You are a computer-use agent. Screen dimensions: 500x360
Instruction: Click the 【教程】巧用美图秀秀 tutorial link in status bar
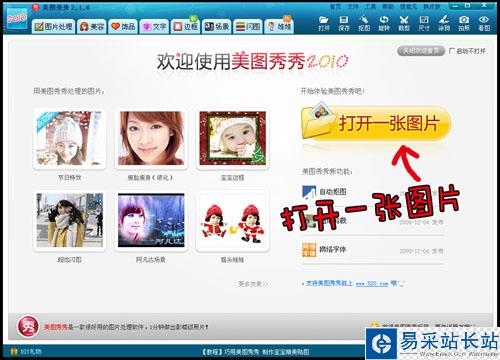point(255,352)
